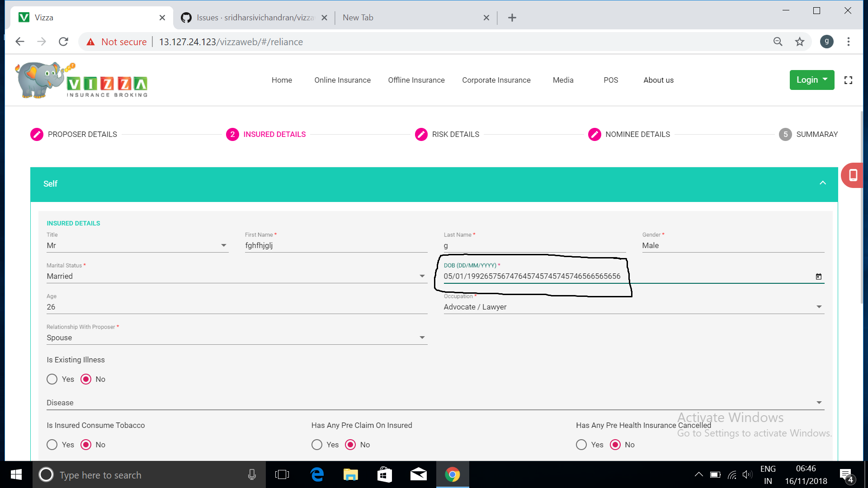Open the taskbar notification center
Screen dimensions: 868x488
pyautogui.click(x=847, y=475)
